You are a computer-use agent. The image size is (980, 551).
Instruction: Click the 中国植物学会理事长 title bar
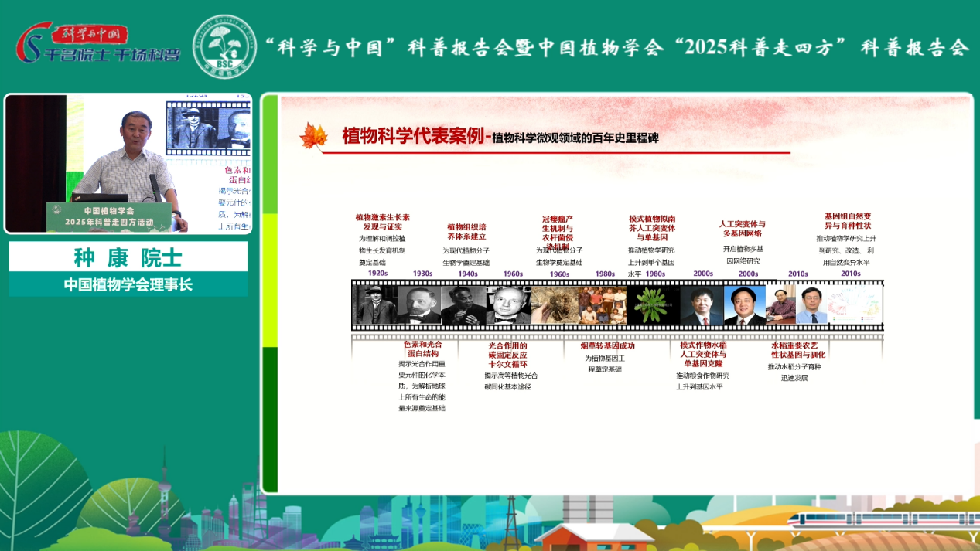[128, 284]
